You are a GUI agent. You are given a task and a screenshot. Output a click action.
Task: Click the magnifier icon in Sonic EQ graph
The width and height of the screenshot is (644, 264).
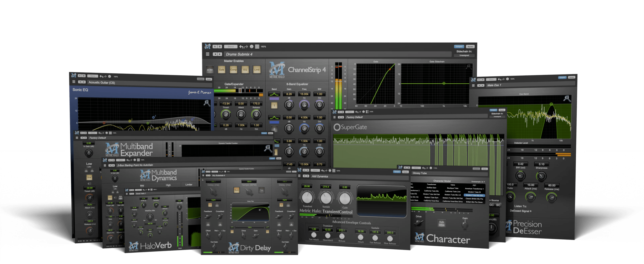[207, 103]
